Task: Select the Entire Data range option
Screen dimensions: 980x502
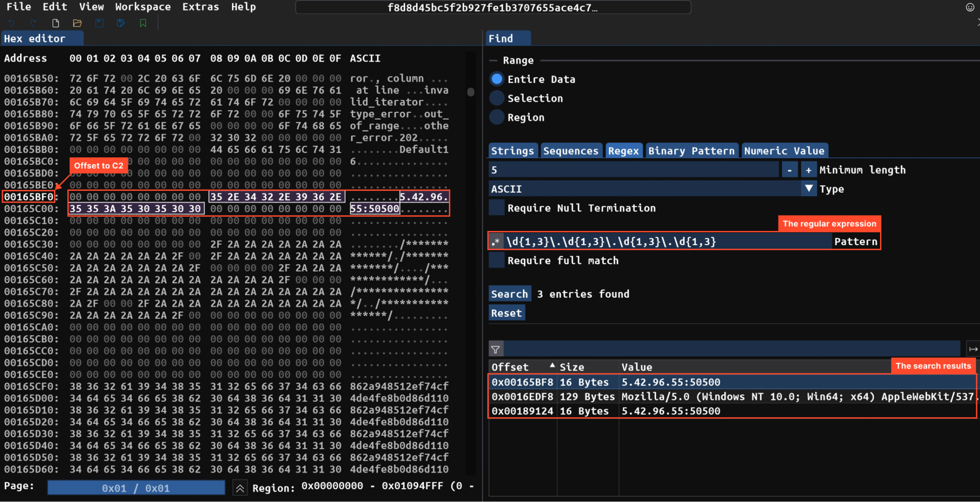Action: pos(497,79)
